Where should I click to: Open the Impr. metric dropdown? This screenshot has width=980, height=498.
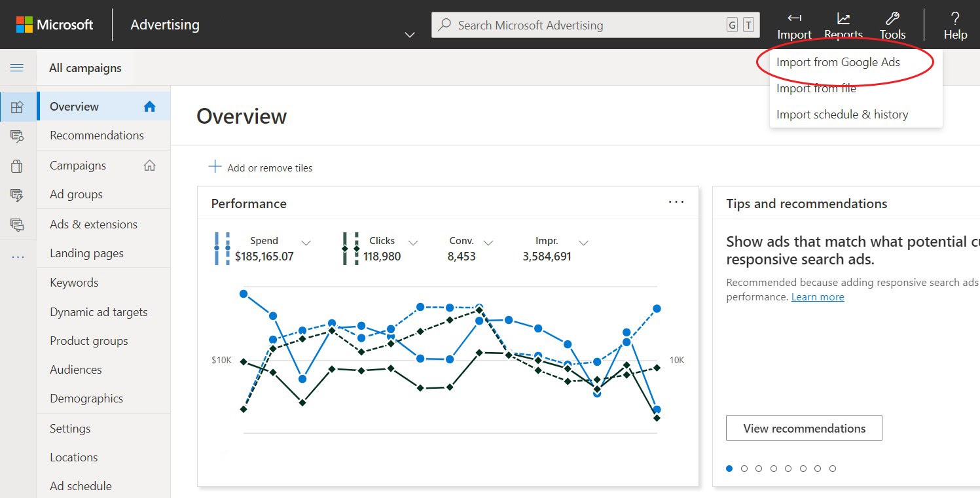pyautogui.click(x=583, y=243)
